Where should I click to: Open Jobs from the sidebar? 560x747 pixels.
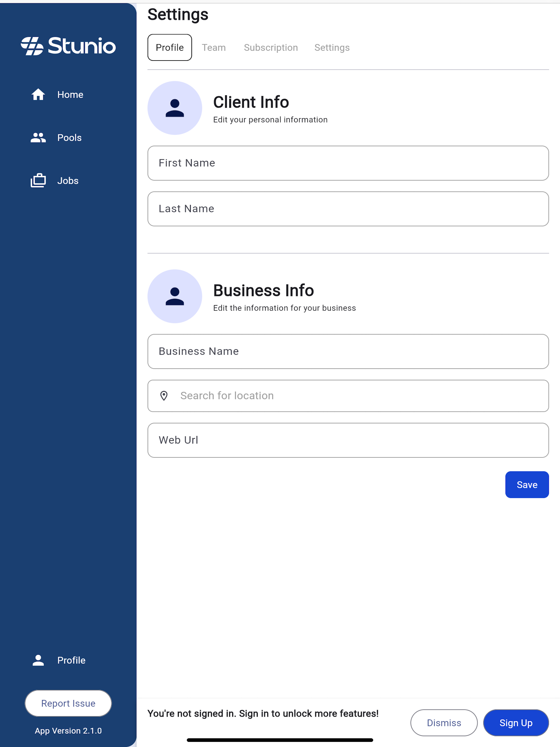tap(68, 181)
